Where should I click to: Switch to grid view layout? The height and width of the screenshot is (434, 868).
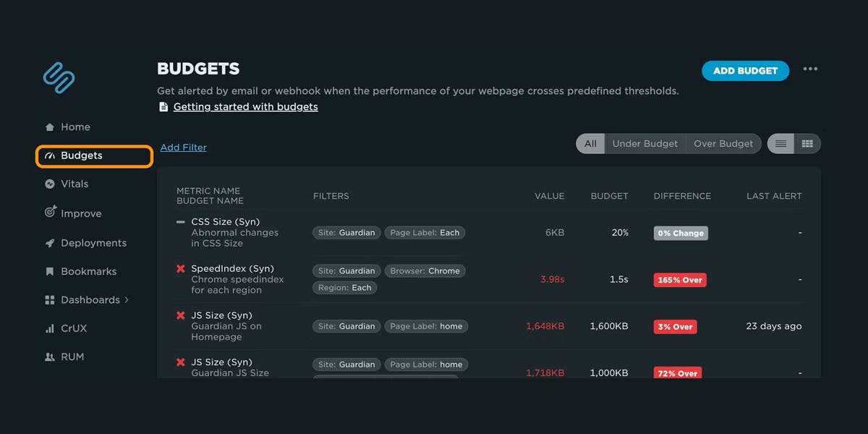pos(807,144)
